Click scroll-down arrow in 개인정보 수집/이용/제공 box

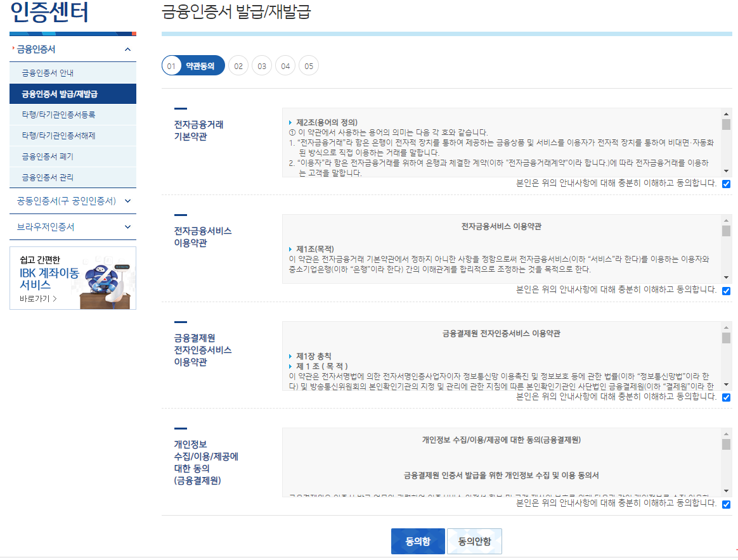coord(726,492)
